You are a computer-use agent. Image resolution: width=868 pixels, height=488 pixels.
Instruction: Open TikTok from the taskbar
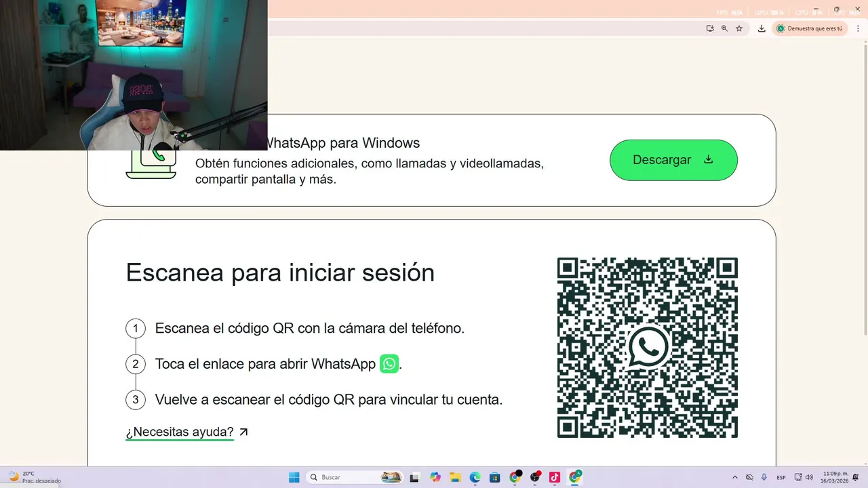point(555,477)
